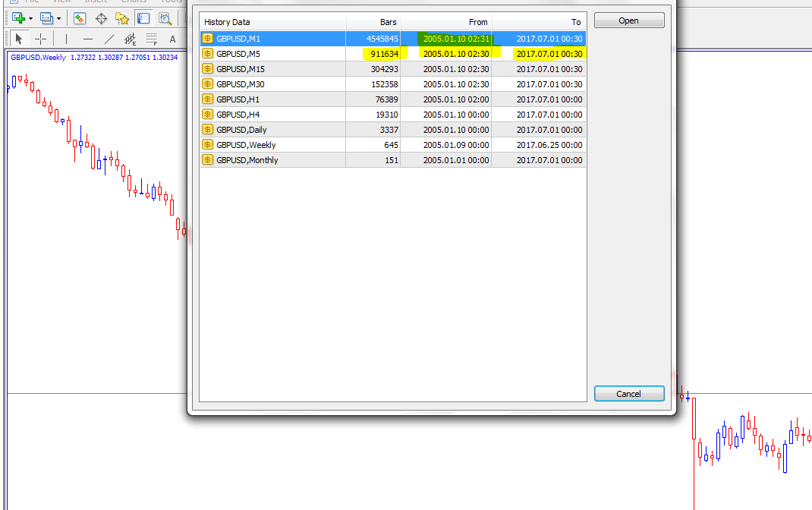Pick the horizontal line tool
812x510 pixels.
tap(88, 39)
